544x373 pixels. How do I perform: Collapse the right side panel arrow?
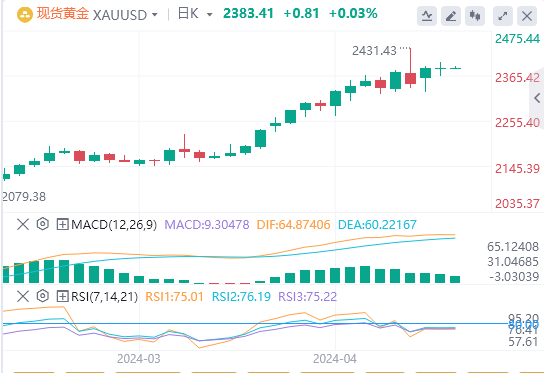pyautogui.click(x=537, y=98)
